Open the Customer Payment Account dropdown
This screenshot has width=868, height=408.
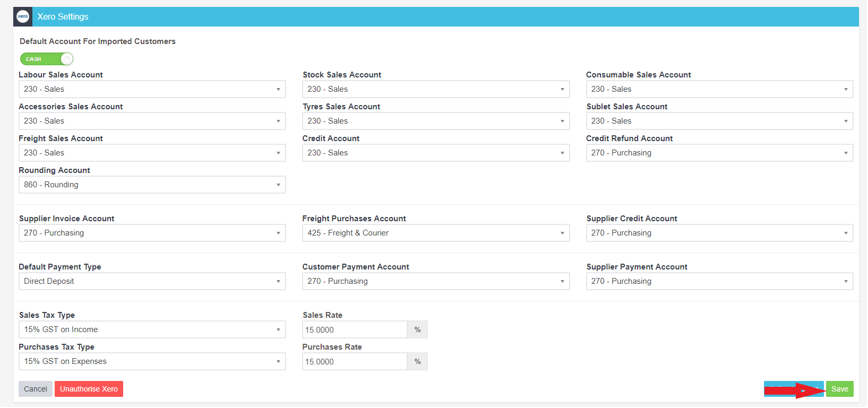[x=436, y=281]
